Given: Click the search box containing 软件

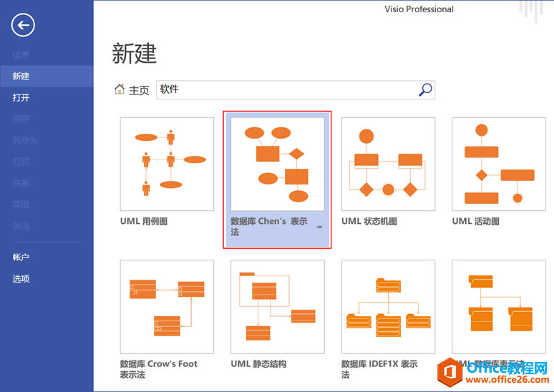Looking at the screenshot, I should [296, 89].
